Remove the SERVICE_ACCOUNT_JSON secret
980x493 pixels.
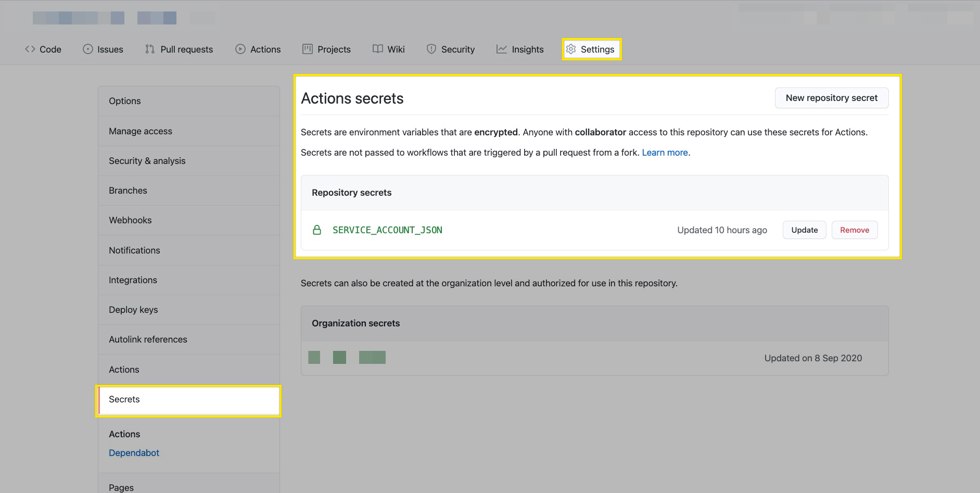click(x=854, y=230)
